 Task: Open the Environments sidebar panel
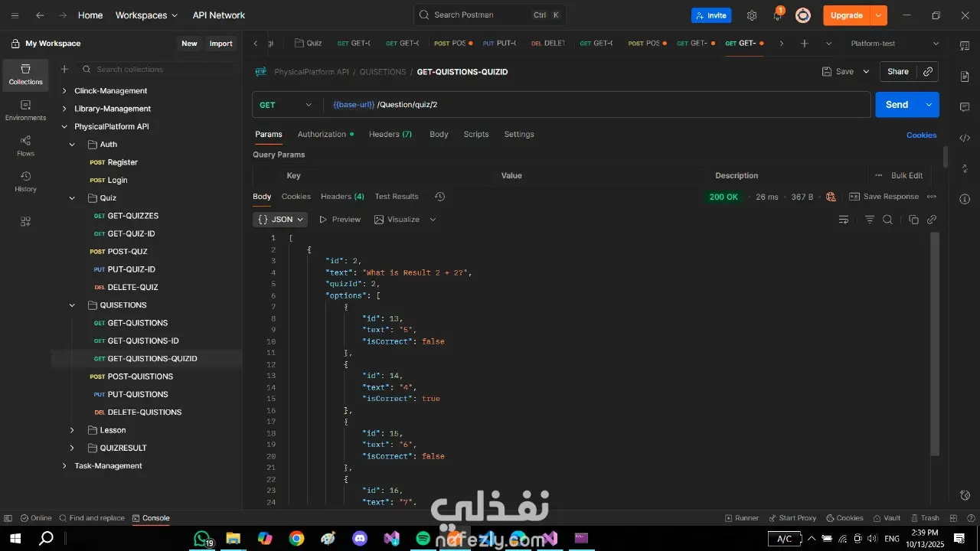tap(25, 110)
